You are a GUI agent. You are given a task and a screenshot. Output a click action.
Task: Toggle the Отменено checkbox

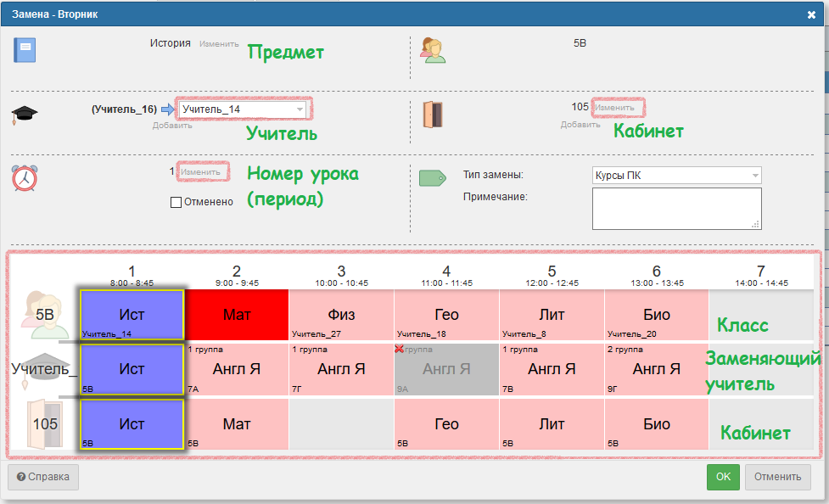176,202
